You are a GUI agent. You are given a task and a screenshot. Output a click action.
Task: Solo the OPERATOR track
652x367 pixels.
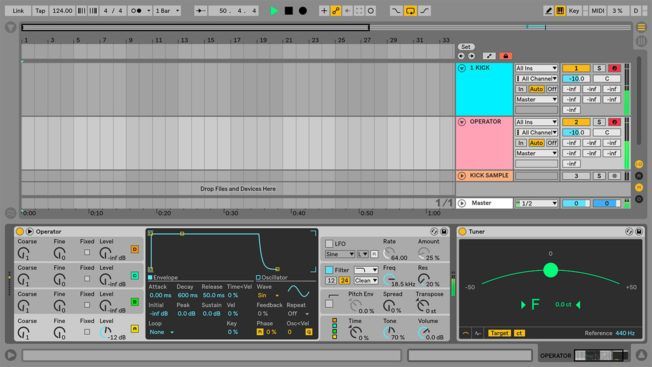tap(599, 122)
